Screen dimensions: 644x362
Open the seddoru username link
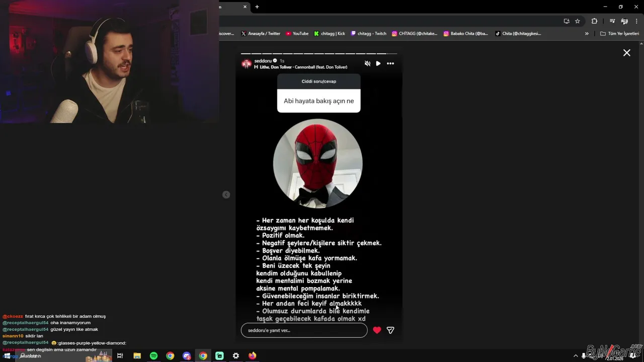click(263, 61)
